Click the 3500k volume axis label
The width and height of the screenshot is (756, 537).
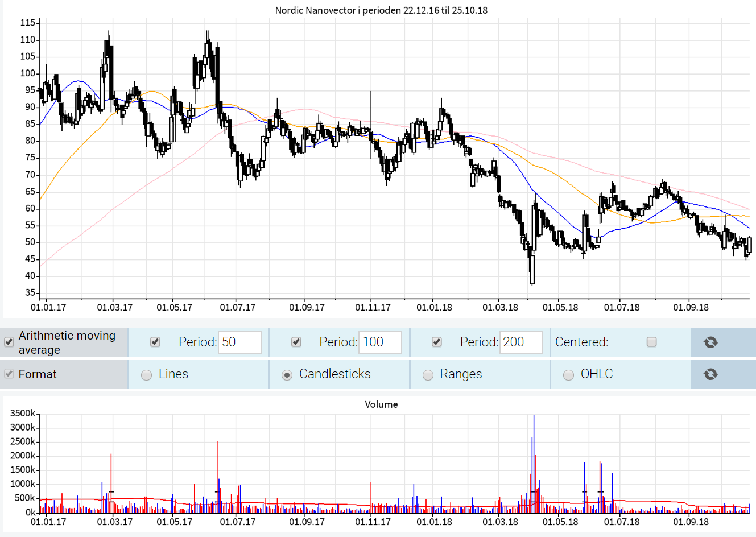click(23, 413)
